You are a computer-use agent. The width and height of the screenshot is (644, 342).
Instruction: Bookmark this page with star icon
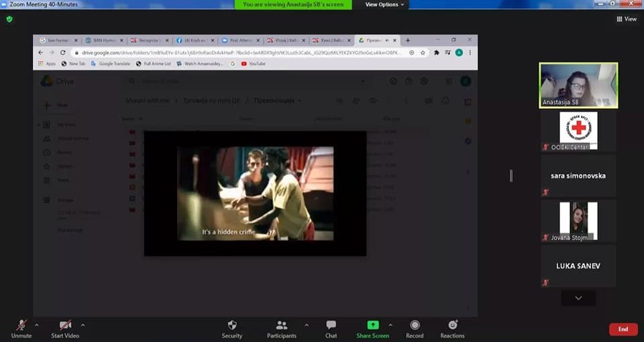point(423,52)
